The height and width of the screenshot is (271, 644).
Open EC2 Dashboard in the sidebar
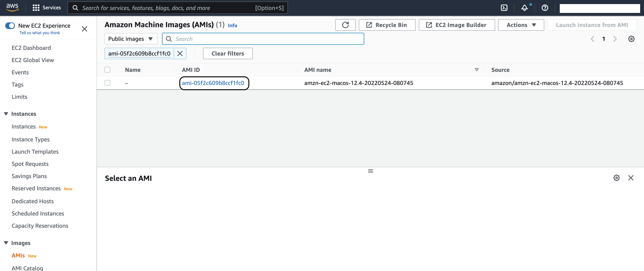click(x=31, y=48)
